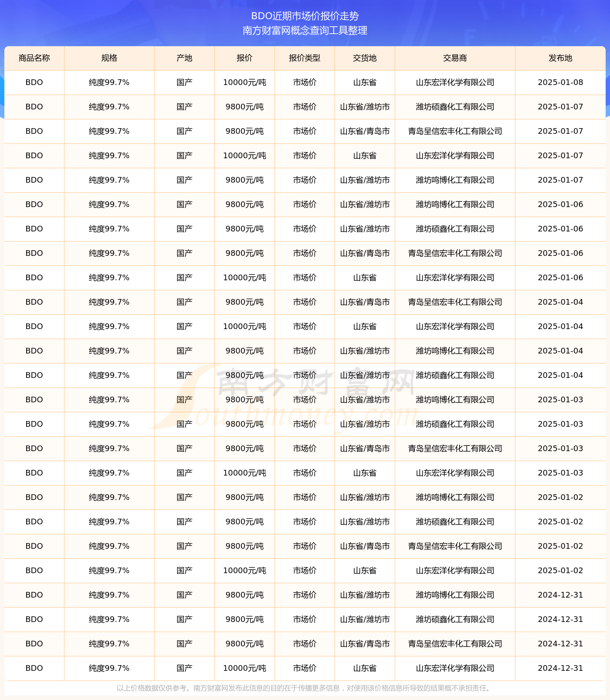Click the '规格' column header

tap(109, 58)
